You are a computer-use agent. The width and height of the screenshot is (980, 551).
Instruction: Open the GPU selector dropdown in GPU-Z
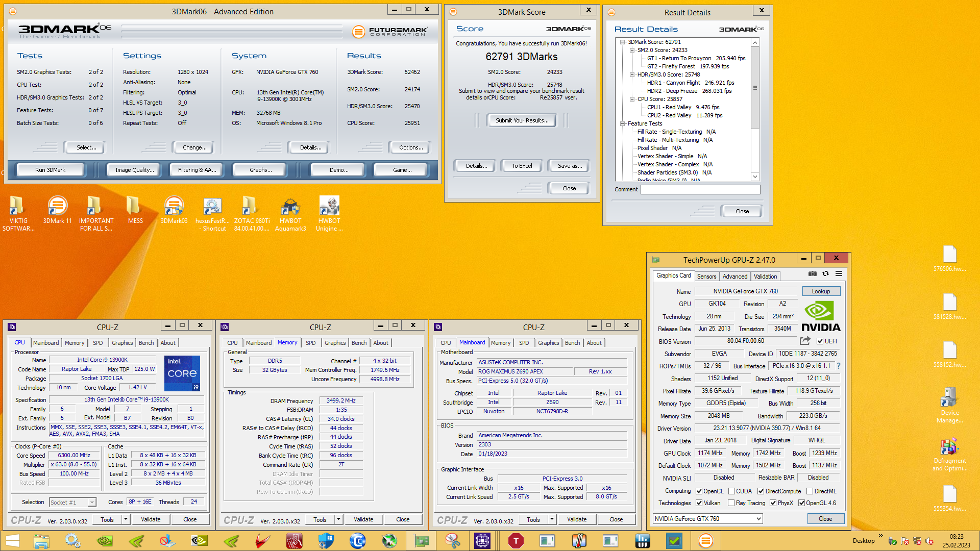pyautogui.click(x=707, y=518)
